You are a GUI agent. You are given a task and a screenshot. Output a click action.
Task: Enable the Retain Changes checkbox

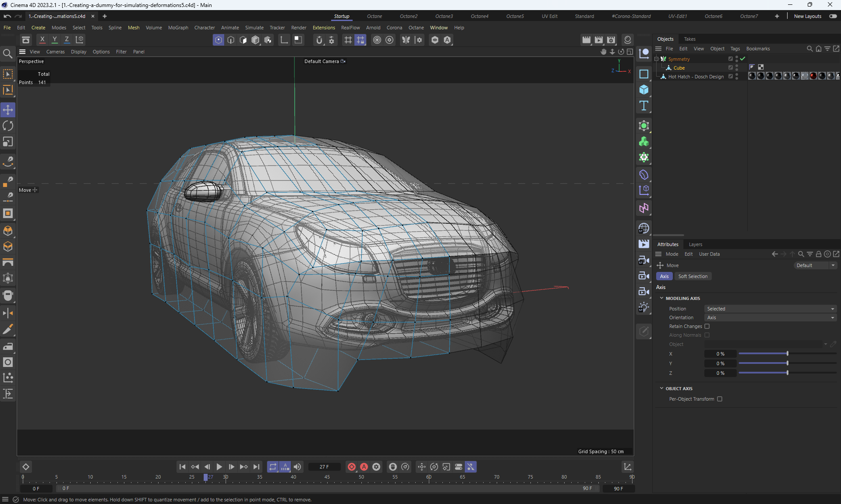click(x=707, y=326)
